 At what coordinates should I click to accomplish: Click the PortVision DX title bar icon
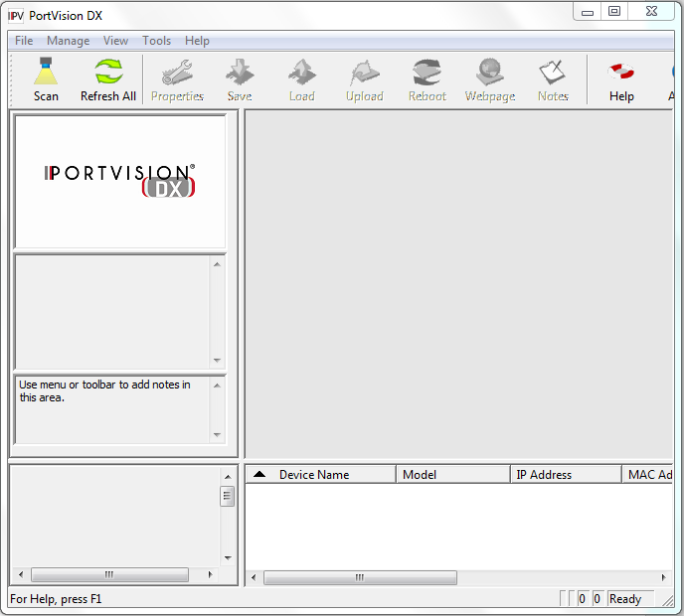(x=16, y=16)
